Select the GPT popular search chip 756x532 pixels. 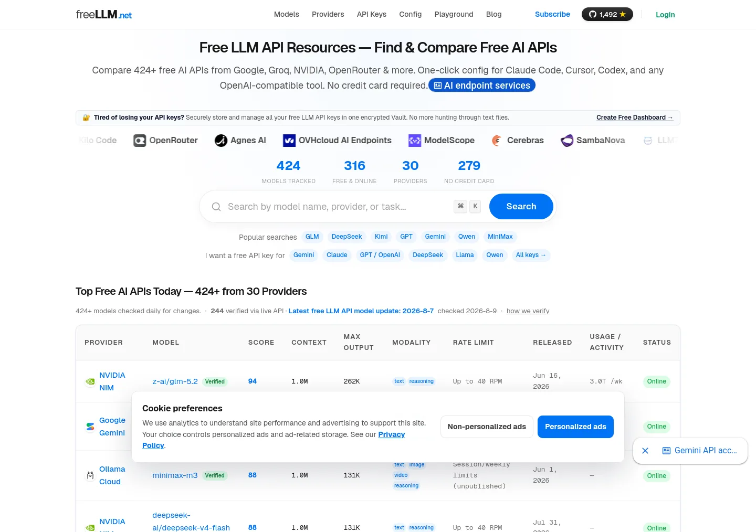tap(406, 237)
